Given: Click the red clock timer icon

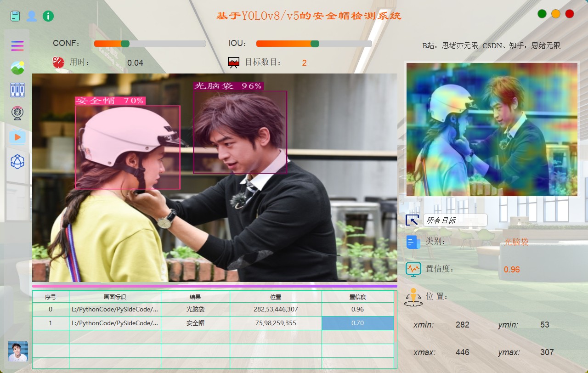Looking at the screenshot, I should point(58,62).
